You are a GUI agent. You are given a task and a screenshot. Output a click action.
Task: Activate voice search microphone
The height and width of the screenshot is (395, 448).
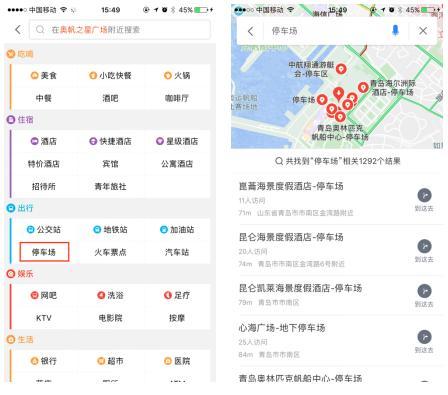395,31
